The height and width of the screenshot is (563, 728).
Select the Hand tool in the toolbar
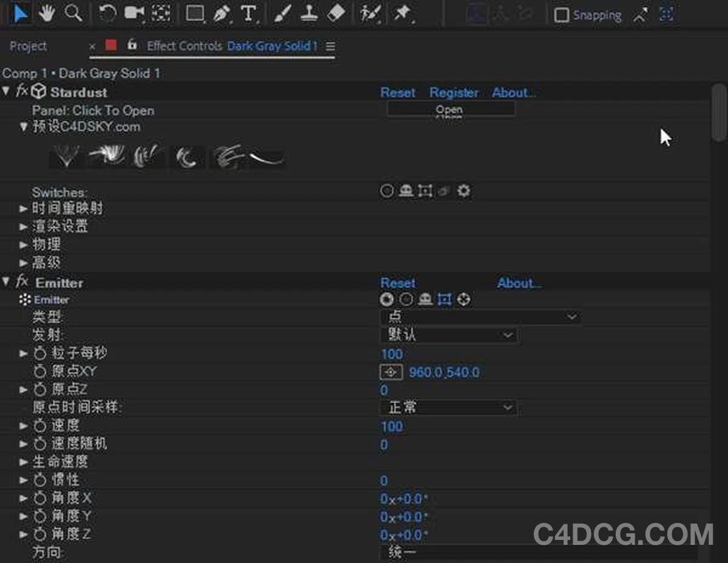tap(46, 13)
